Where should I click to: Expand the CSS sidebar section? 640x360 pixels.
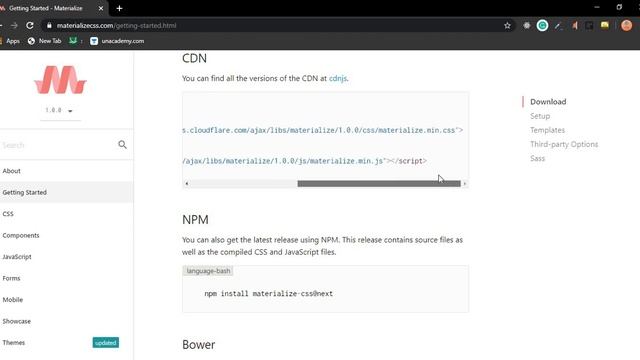8,214
